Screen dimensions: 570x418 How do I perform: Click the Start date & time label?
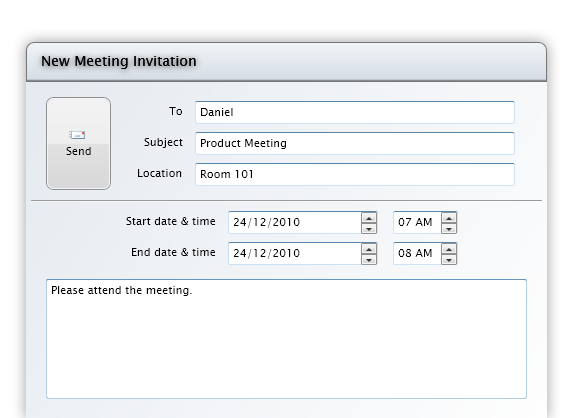coord(170,221)
